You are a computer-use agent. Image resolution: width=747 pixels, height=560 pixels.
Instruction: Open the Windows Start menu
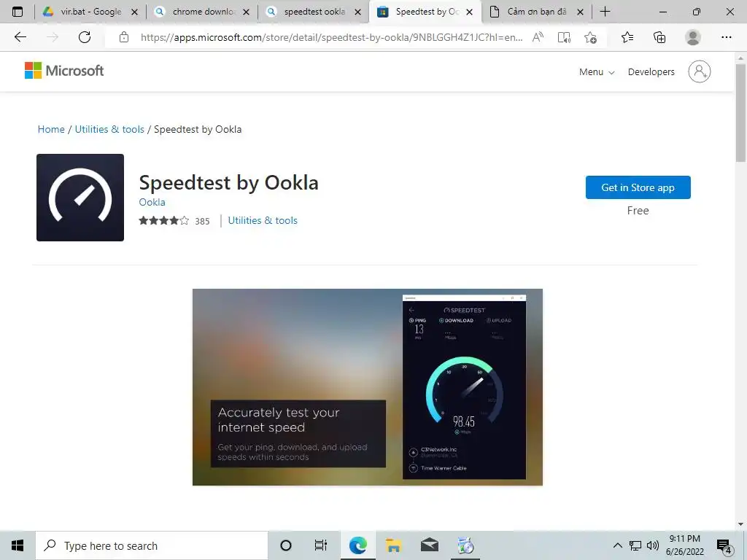click(x=18, y=545)
